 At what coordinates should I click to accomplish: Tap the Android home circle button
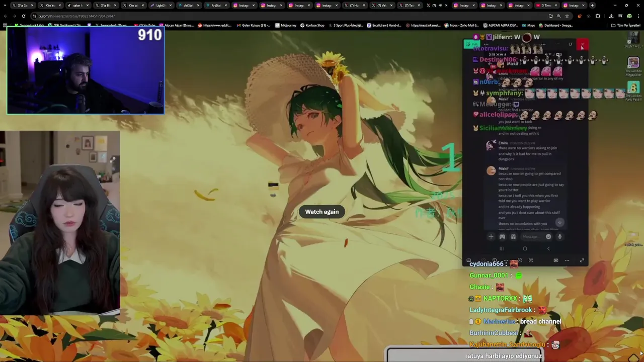pos(525,248)
